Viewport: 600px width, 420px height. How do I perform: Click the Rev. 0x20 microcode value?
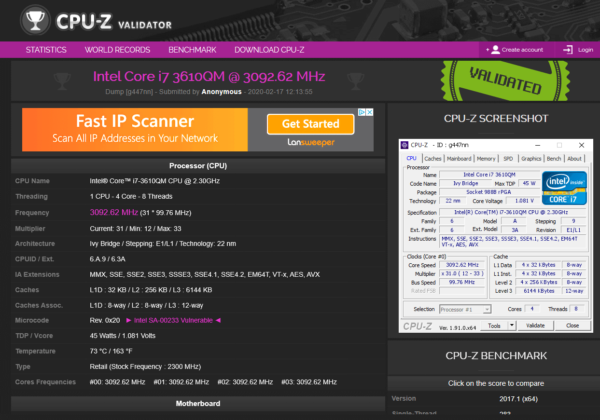point(105,320)
